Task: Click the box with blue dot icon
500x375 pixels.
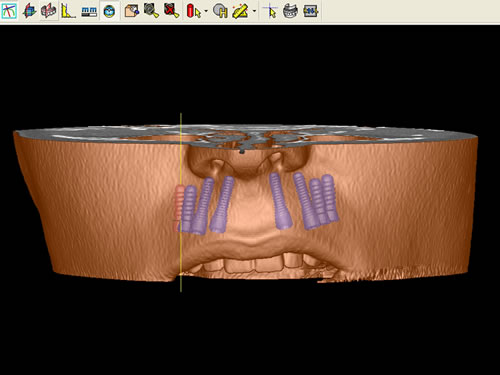Action: (x=132, y=11)
